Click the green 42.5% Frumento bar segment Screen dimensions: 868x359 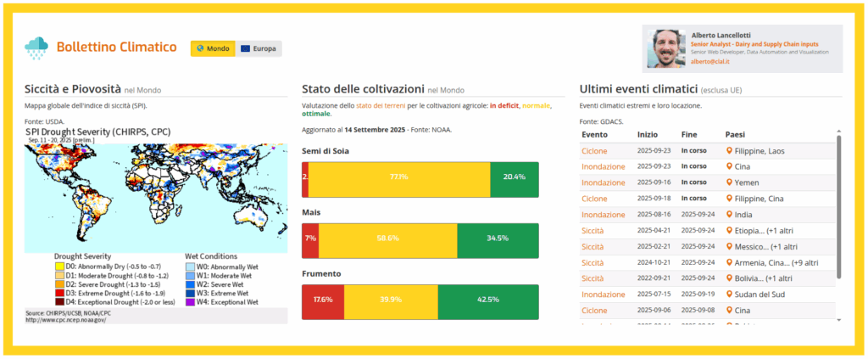[x=488, y=300]
